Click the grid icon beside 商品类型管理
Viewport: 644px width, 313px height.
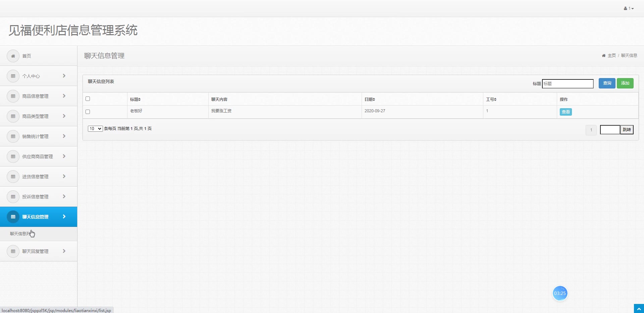(x=13, y=116)
